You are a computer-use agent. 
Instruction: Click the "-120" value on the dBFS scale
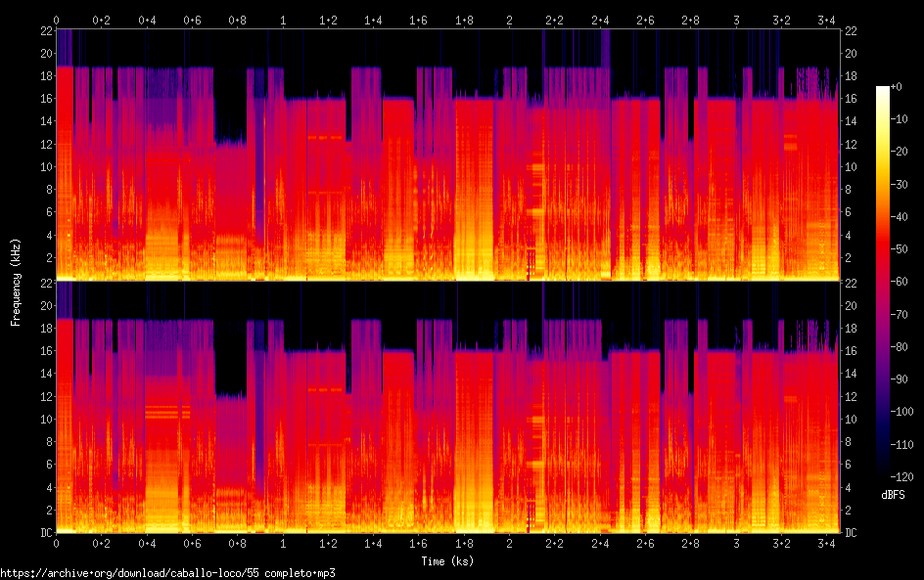(901, 477)
